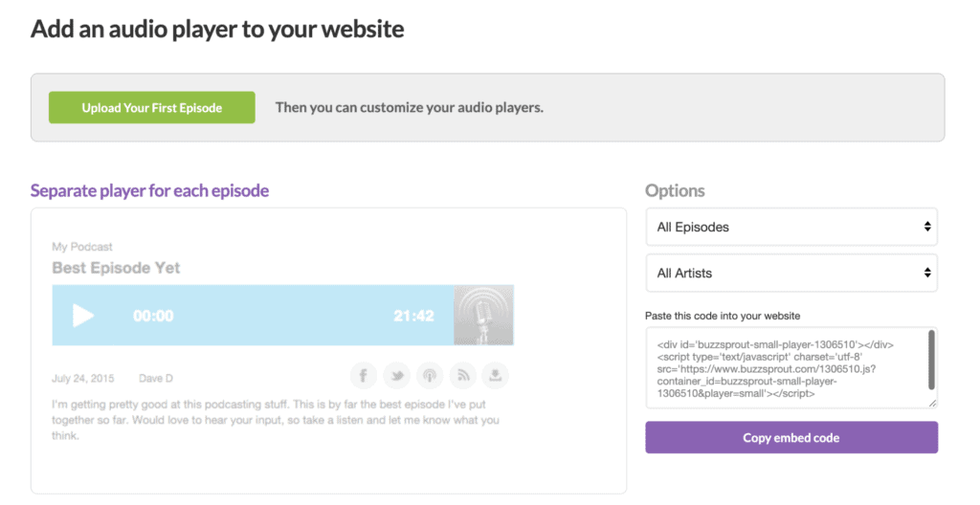This screenshot has width=980, height=505.
Task: Click the podcast antenna icon in share row
Action: [430, 376]
